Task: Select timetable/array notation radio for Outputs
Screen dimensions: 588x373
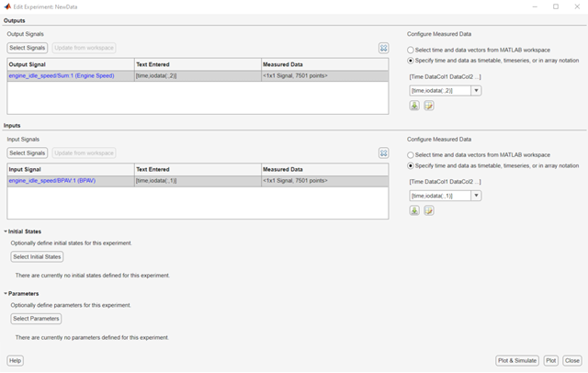Action: coord(411,61)
